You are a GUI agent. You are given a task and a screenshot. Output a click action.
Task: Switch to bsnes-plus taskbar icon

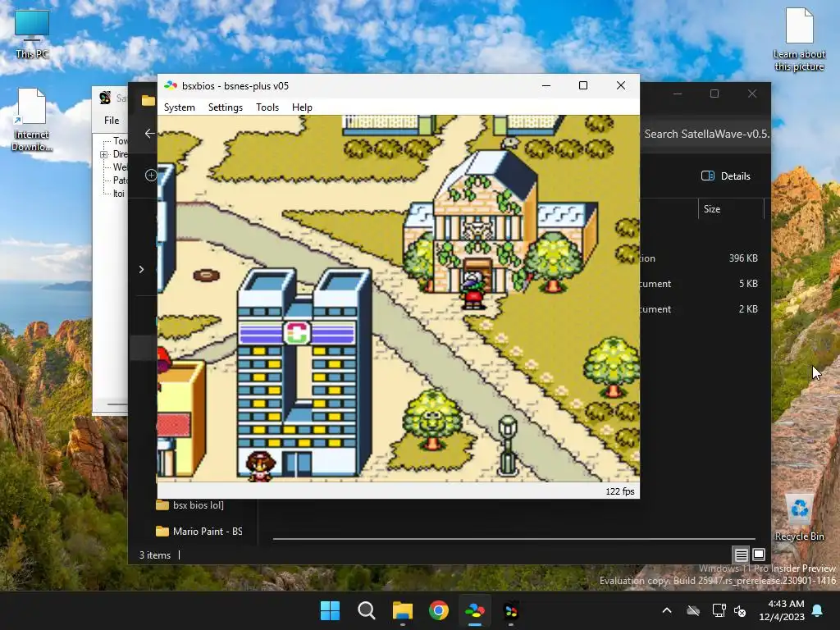(475, 610)
